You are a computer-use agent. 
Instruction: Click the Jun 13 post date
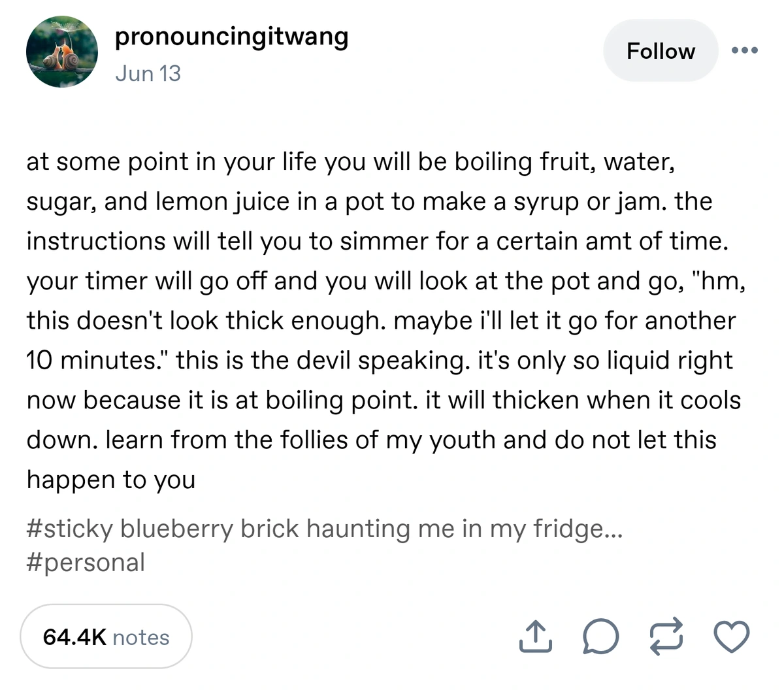[x=148, y=73]
